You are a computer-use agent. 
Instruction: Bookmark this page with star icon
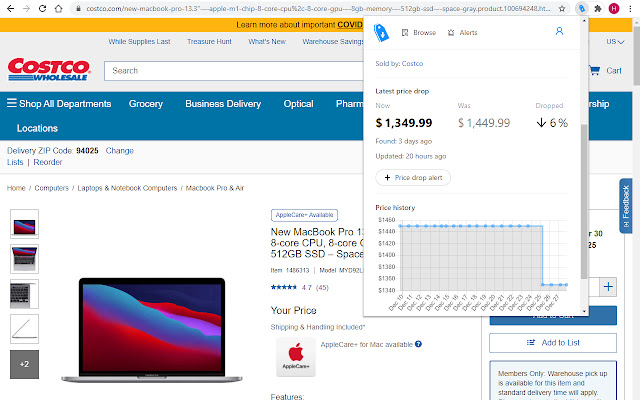pyautogui.click(x=562, y=8)
